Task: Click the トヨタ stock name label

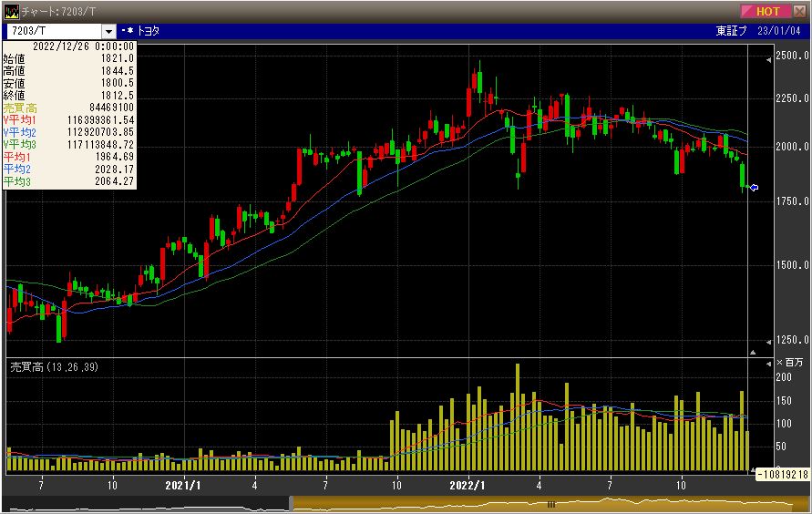Action: click(149, 31)
